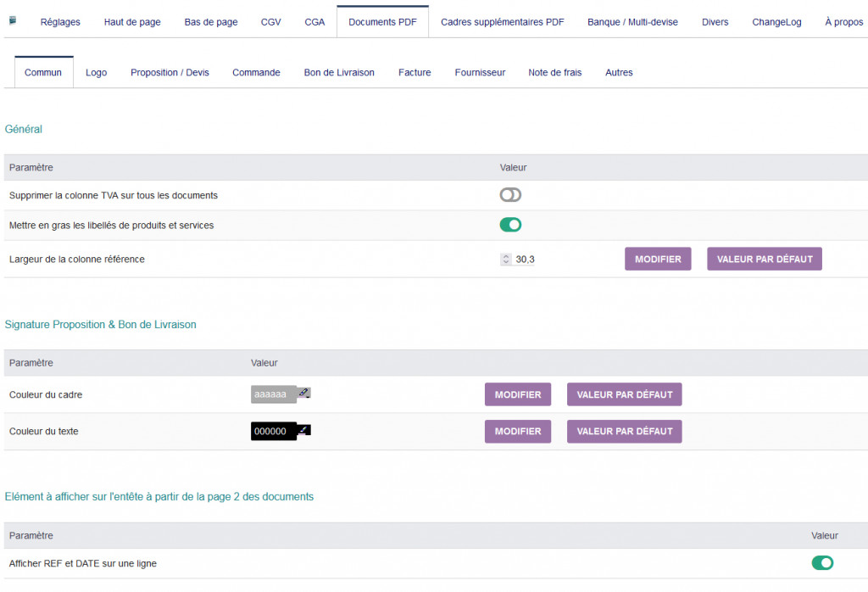Click the aaaaaa frame color swatch
The height and width of the screenshot is (592, 868).
[273, 394]
